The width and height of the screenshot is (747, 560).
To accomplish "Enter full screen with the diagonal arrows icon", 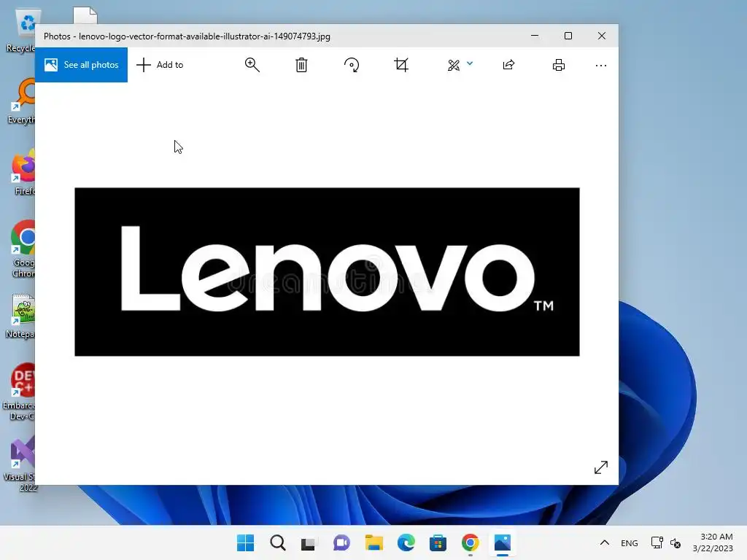I will tap(601, 467).
